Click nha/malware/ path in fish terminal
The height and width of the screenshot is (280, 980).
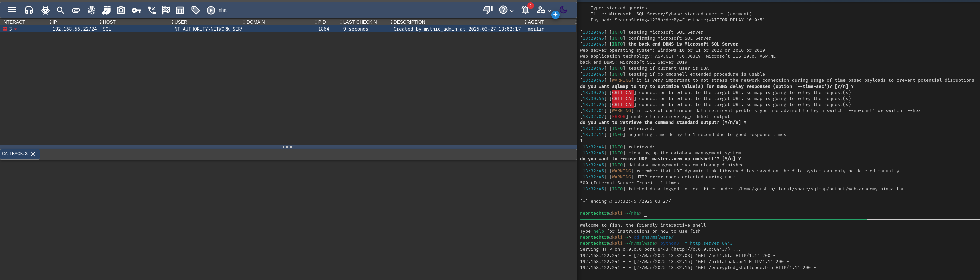click(x=657, y=237)
